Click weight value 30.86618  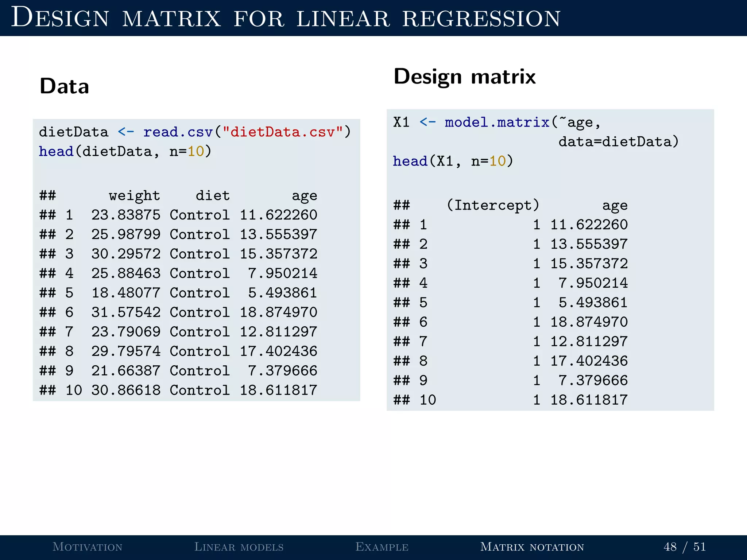[x=126, y=390]
